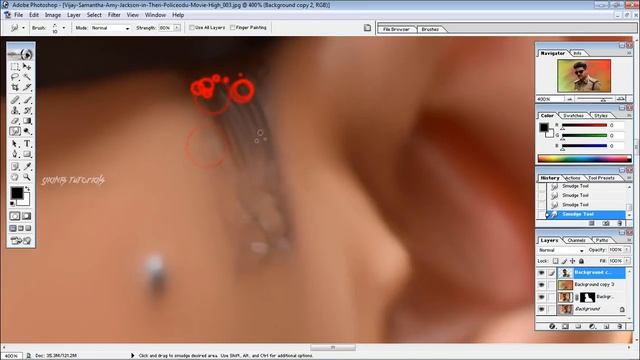Select the Shape tool
Screen dimensions: 640x360
point(27,154)
